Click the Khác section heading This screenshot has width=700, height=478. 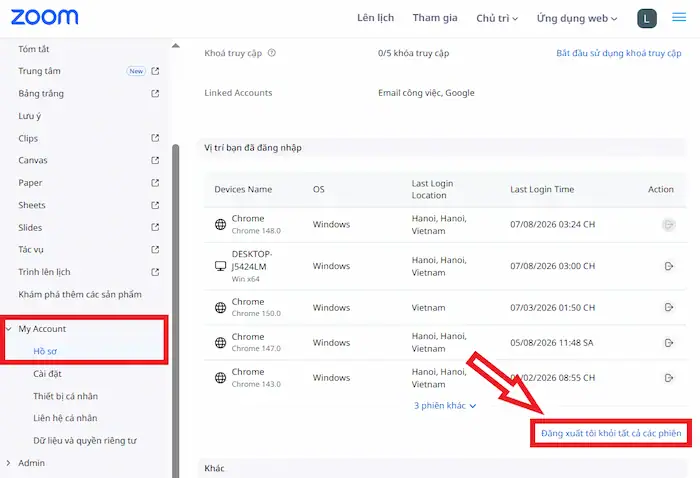(214, 468)
